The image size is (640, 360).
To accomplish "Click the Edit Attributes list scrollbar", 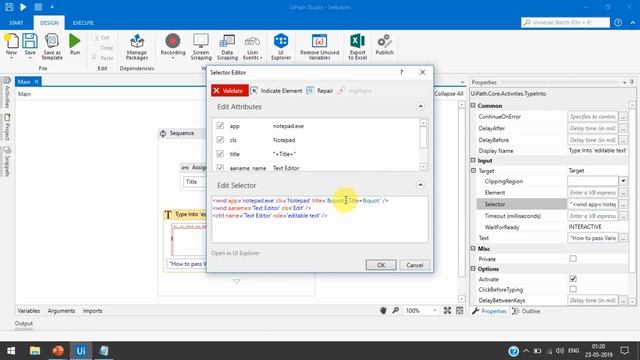I will [423, 137].
